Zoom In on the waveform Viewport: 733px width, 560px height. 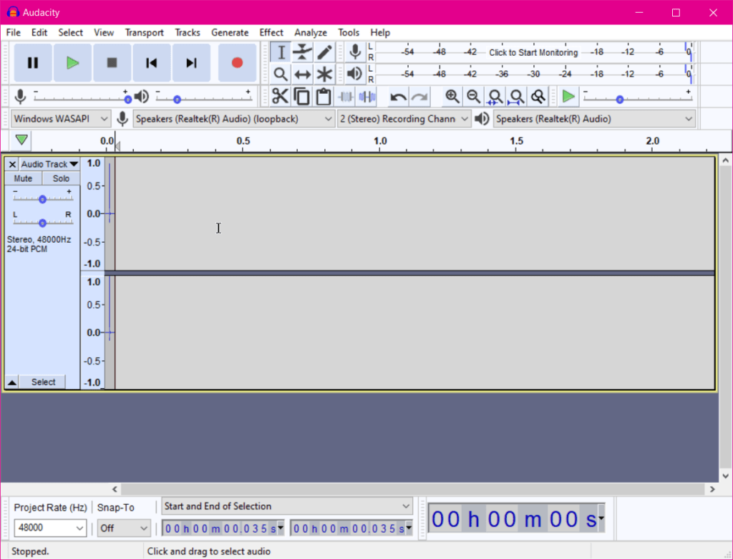(452, 97)
